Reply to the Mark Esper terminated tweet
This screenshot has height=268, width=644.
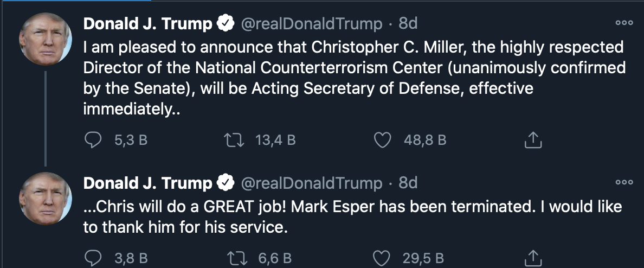click(x=94, y=258)
